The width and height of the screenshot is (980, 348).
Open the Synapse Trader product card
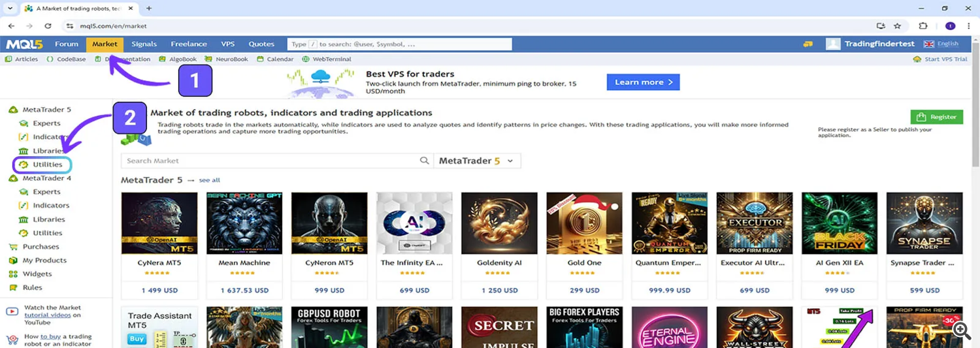[x=924, y=245]
